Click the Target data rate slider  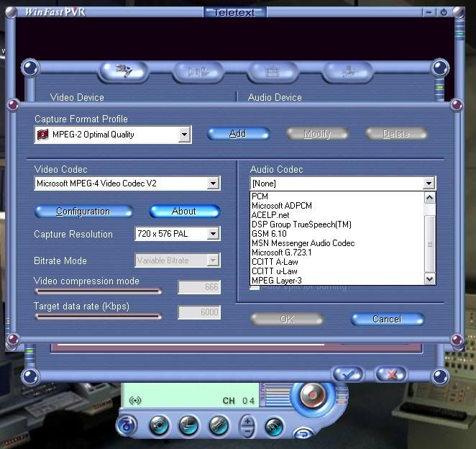[98, 317]
